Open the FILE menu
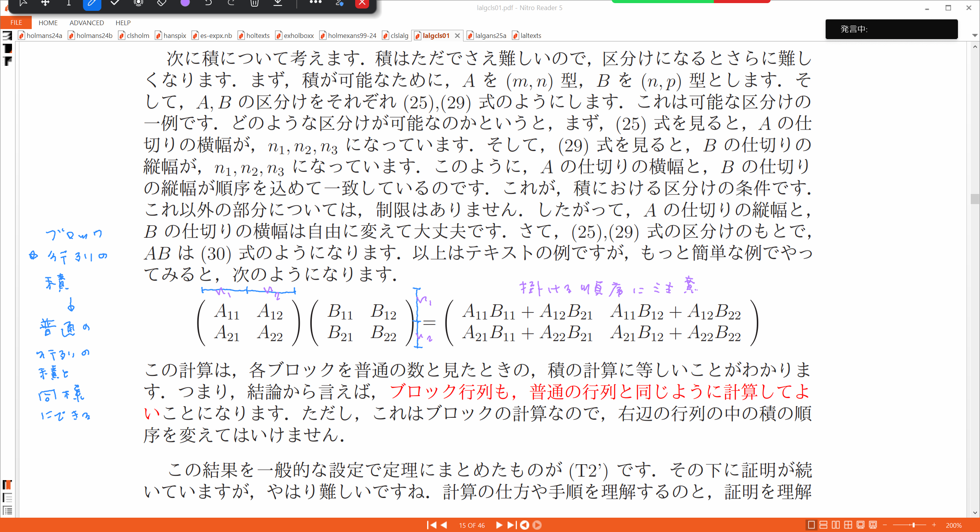980x532 pixels. [x=16, y=22]
